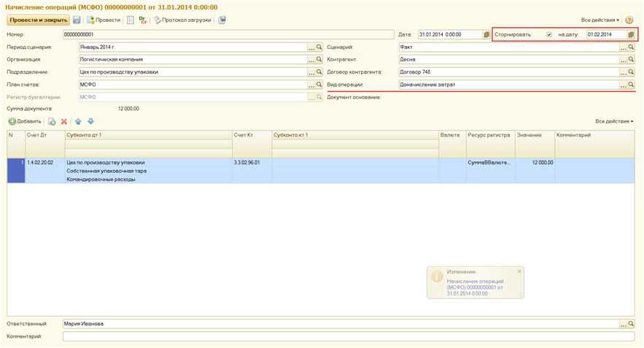Click ellipsis selector for Вид операции field
Screen dimensions: 644x348
tap(623, 85)
